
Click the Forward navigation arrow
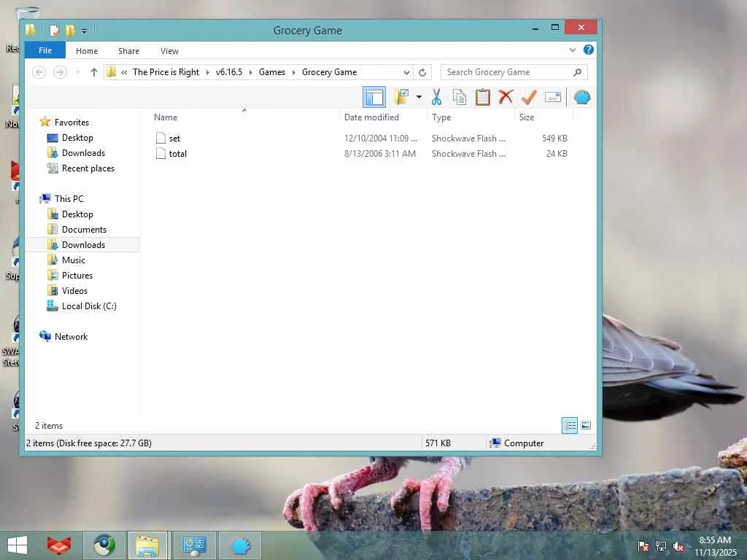(x=60, y=72)
